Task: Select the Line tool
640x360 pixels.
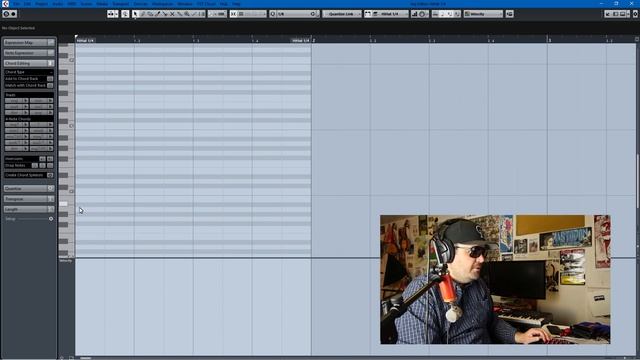Action: pos(194,14)
